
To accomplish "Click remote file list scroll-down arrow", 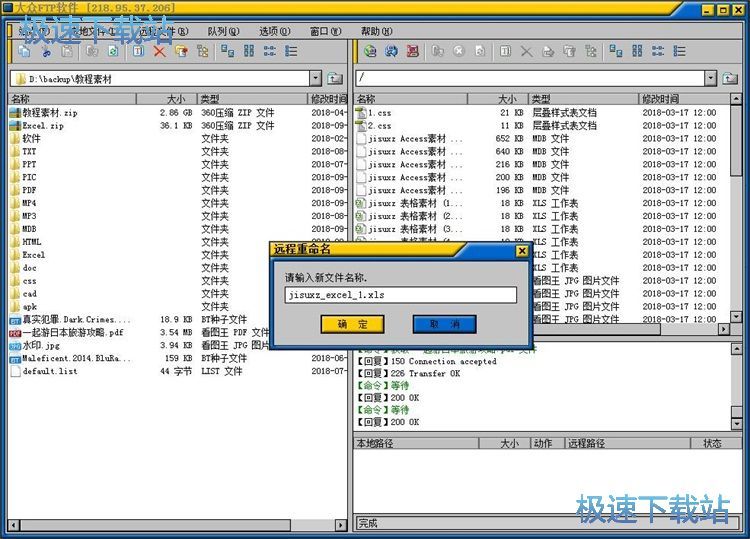I will [736, 317].
